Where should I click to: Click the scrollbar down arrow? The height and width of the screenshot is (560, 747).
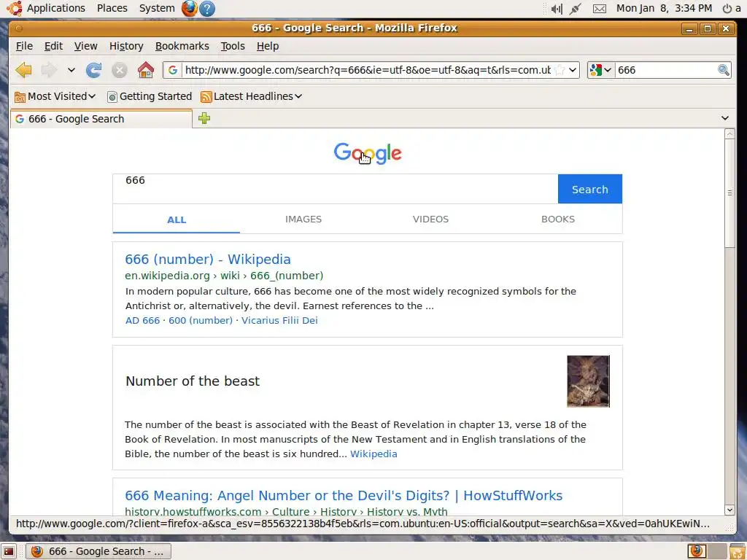729,510
